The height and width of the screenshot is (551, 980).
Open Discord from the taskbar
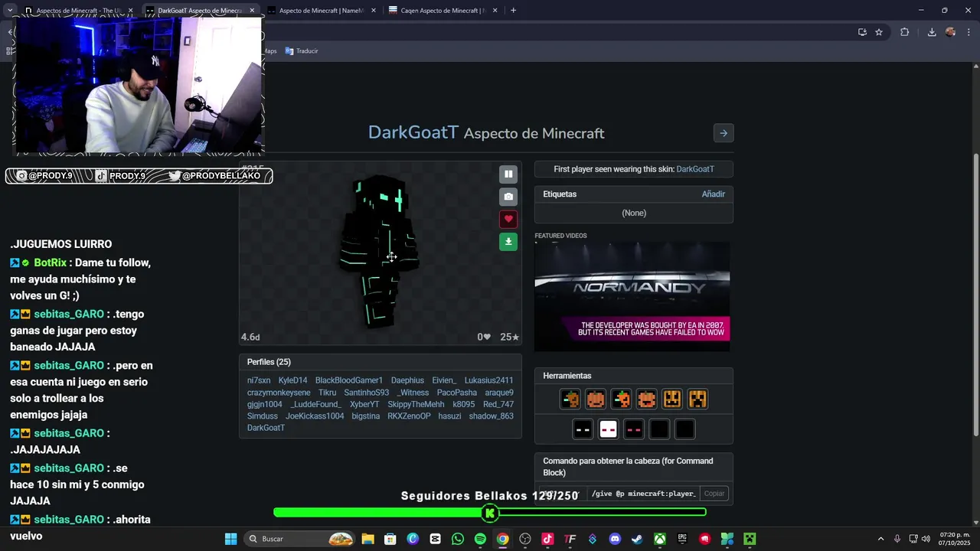(615, 539)
